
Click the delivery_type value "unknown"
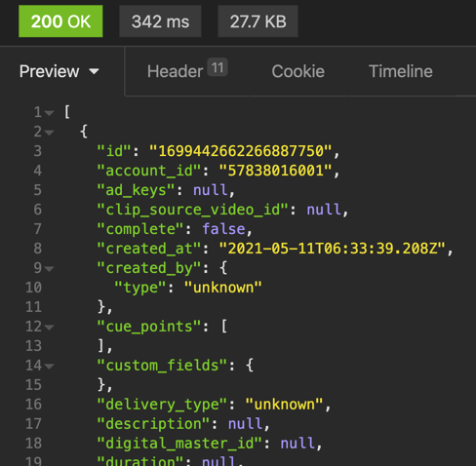pyautogui.click(x=285, y=405)
